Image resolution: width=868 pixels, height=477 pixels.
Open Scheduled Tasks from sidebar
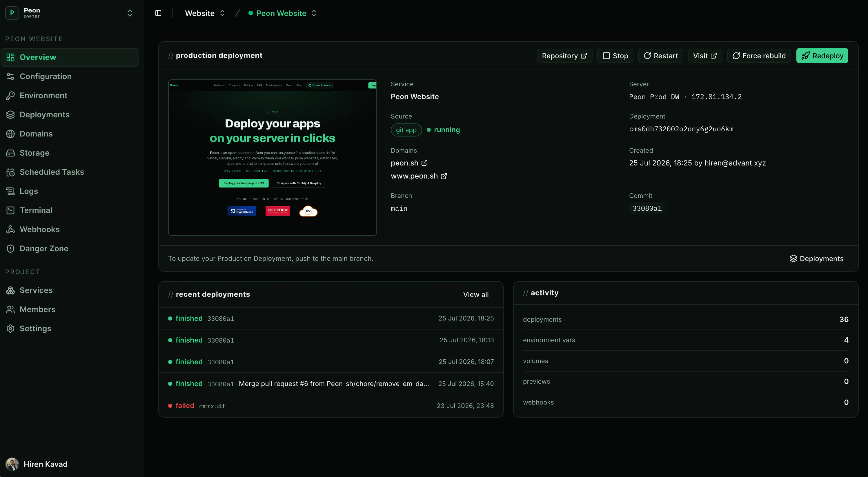pyautogui.click(x=70, y=172)
